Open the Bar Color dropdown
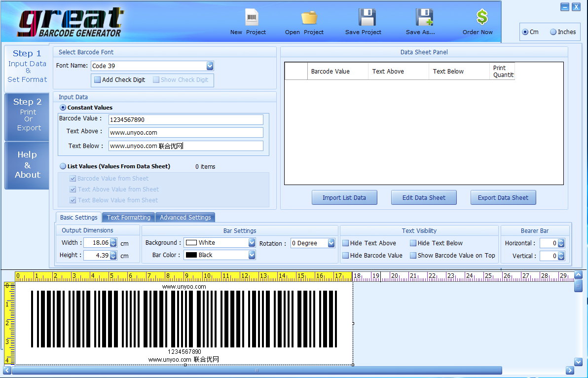Viewport: 588px width, 378px height. pos(252,255)
